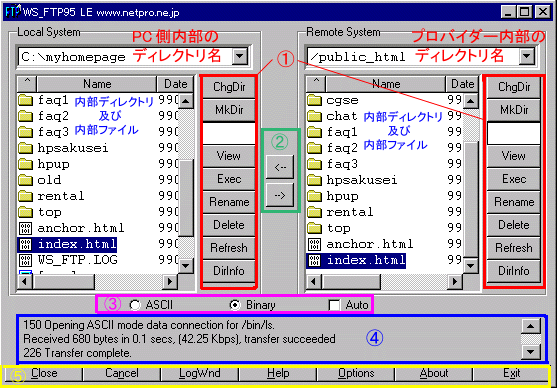Select the cgse folder icon in remote list
Viewport: 557px width, 388px height.
pyautogui.click(x=314, y=101)
